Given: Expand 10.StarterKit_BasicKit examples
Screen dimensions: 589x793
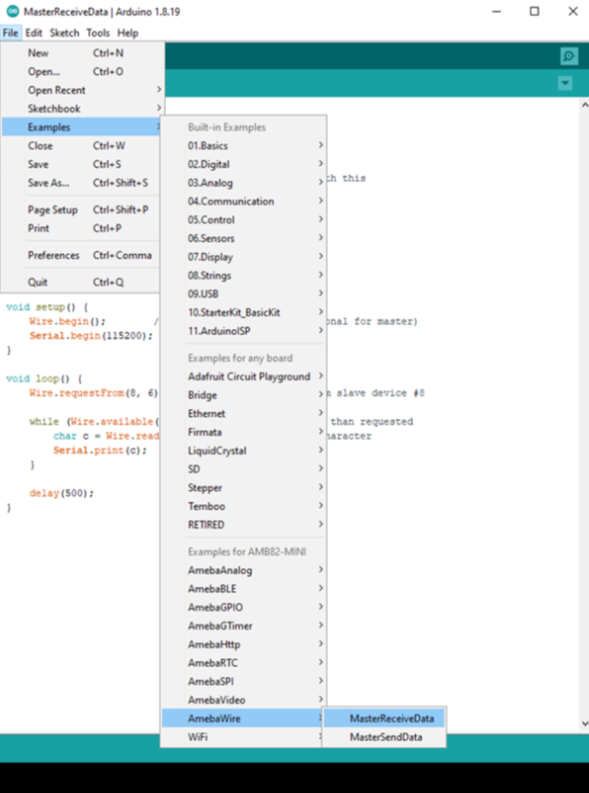Looking at the screenshot, I should pos(244,313).
